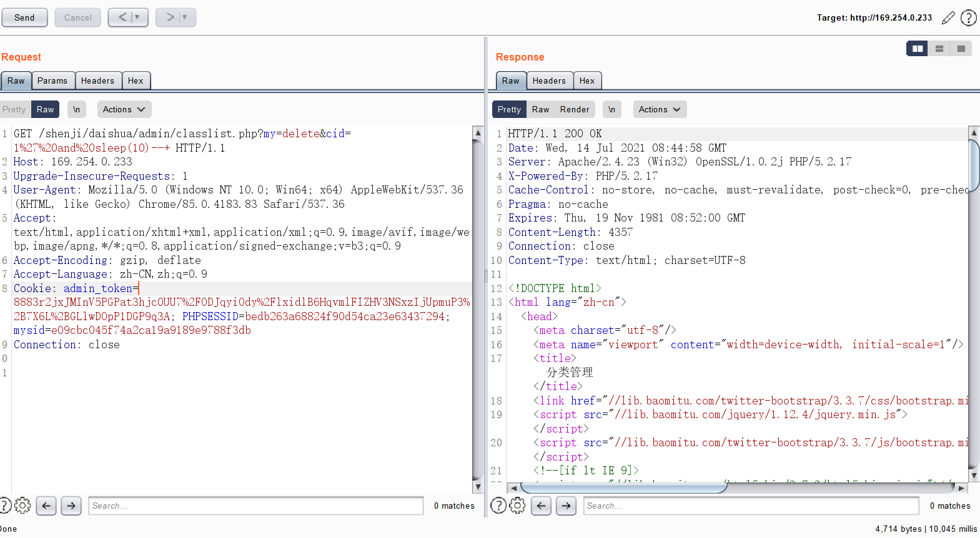Click the Cancel button

(x=78, y=17)
